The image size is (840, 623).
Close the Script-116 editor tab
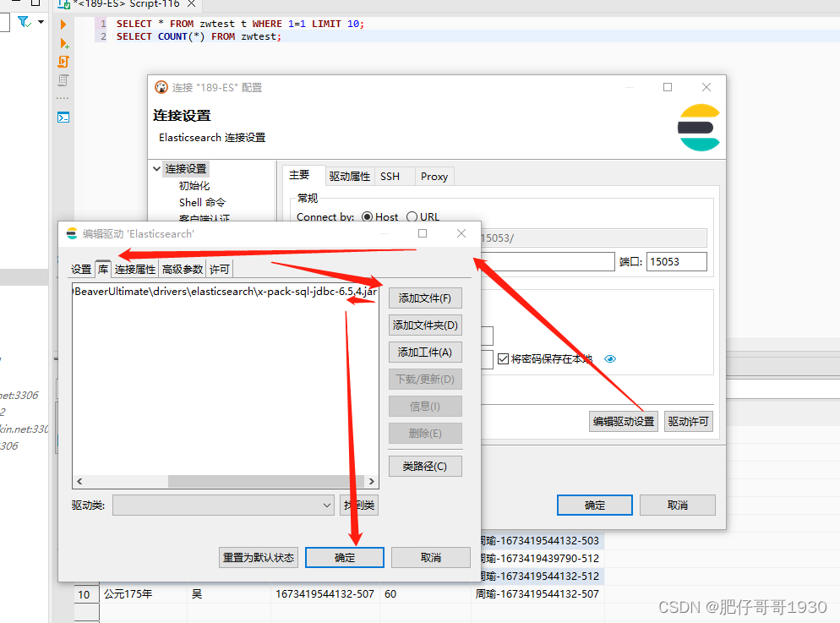tap(191, 3)
